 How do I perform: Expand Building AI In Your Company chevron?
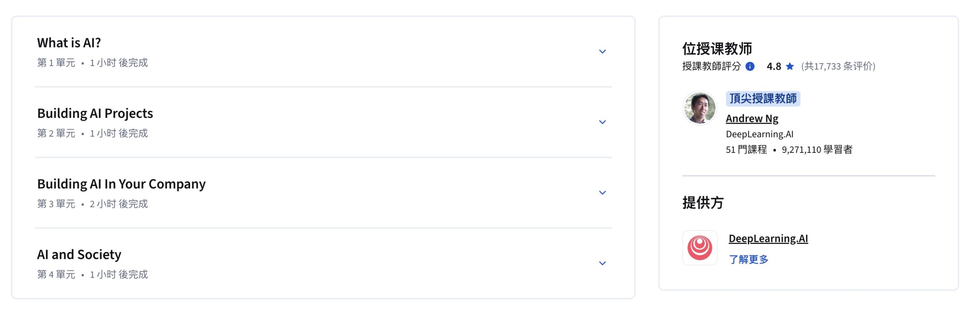(602, 193)
